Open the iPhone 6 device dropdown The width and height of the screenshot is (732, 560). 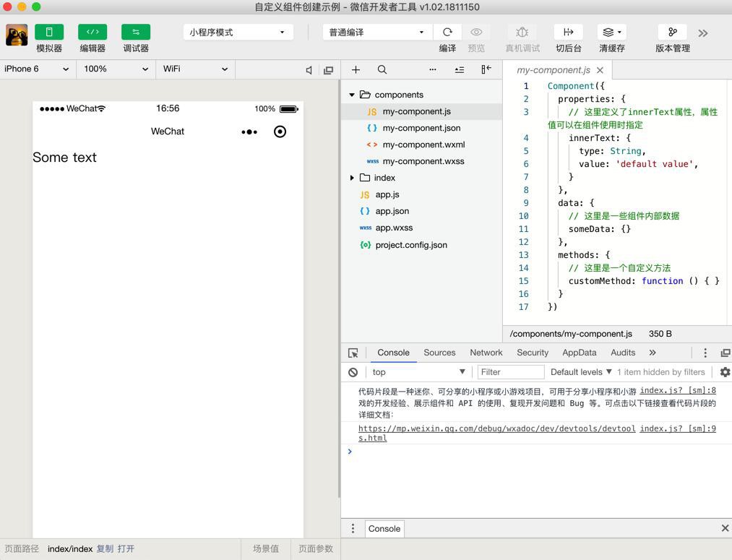point(38,69)
